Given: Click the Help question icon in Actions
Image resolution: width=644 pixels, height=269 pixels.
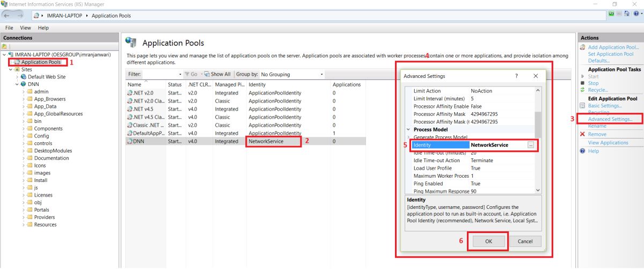Looking at the screenshot, I should tap(582, 151).
